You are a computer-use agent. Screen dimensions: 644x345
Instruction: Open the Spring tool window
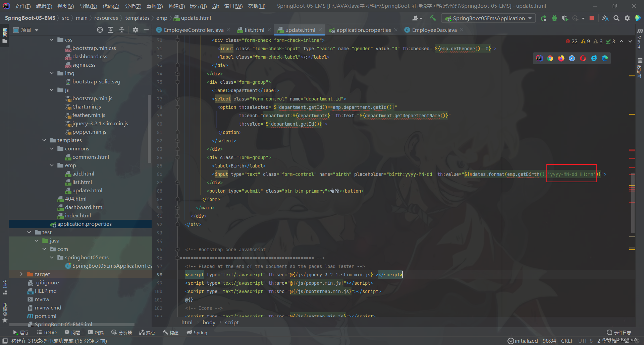pos(197,333)
